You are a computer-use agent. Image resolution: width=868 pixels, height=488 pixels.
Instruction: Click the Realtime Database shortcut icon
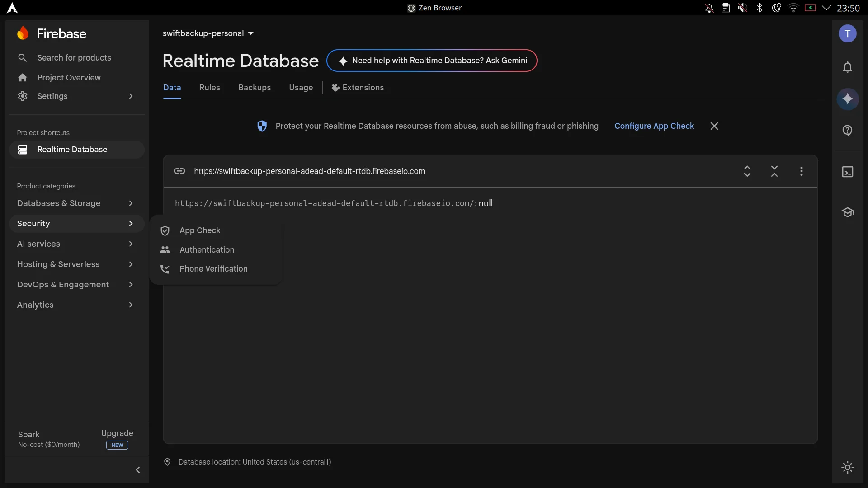[23, 150]
